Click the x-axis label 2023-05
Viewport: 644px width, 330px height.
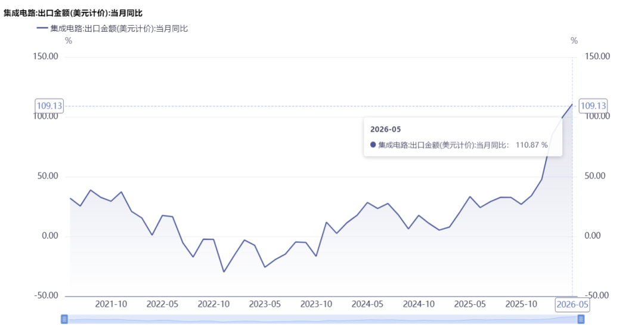point(265,304)
